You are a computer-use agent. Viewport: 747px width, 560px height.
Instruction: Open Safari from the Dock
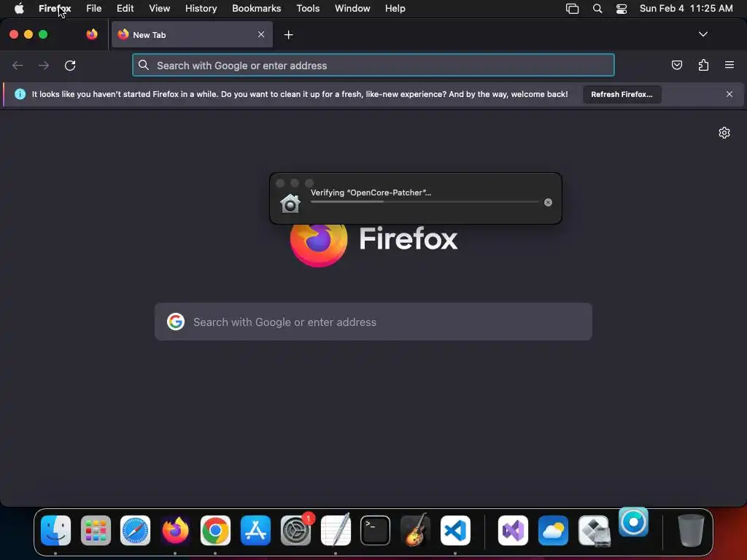pos(135,531)
